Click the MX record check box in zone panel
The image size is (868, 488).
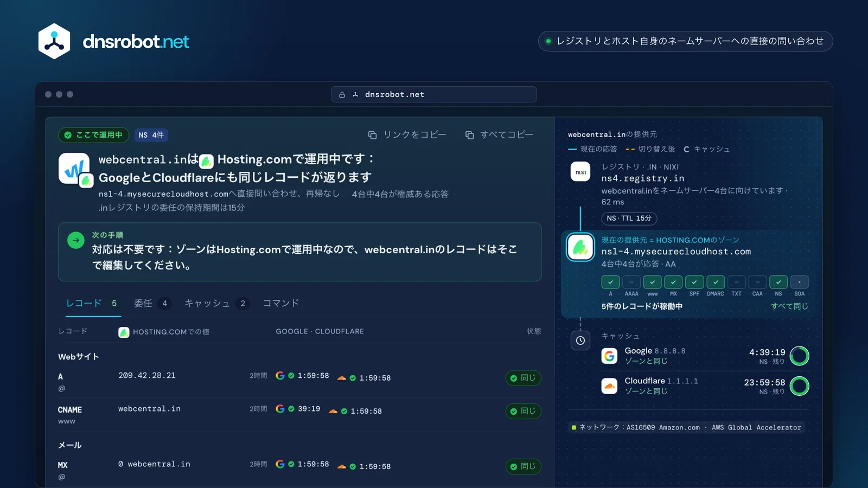point(673,282)
